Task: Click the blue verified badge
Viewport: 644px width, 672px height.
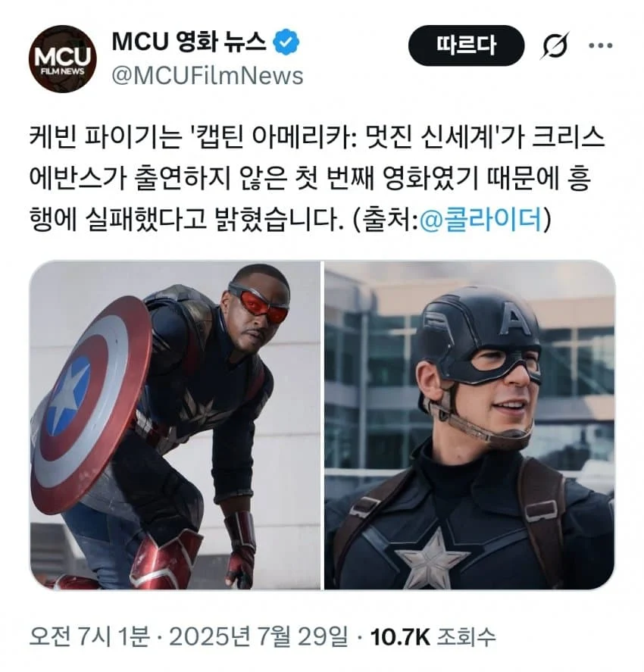Action: [x=286, y=42]
